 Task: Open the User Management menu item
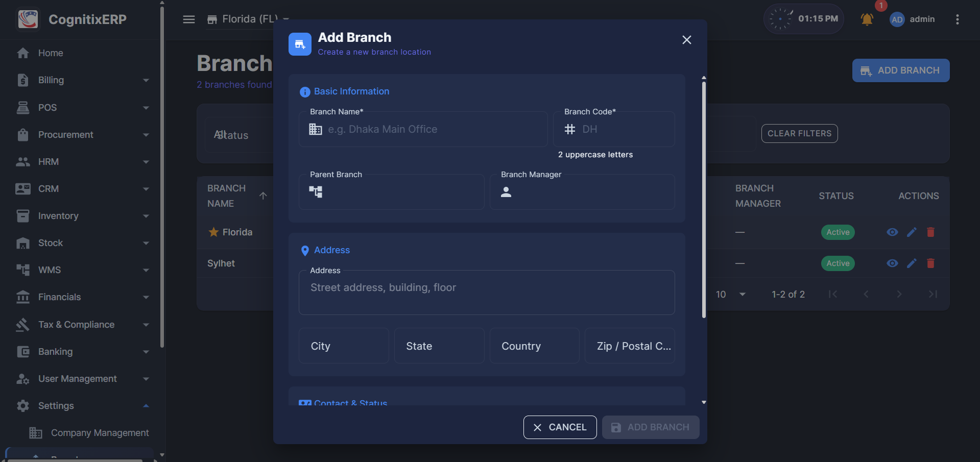(x=82, y=379)
